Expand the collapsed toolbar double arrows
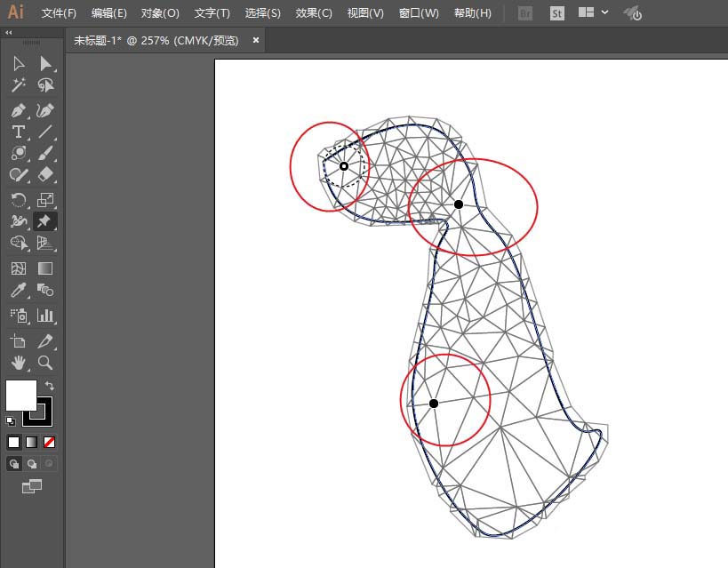The width and height of the screenshot is (728, 568). coord(9,33)
